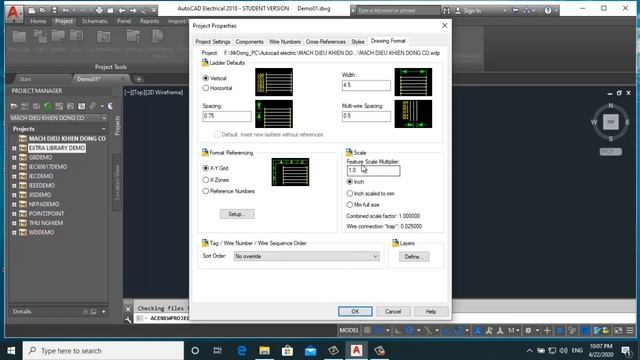Image resolution: width=640 pixels, height=360 pixels.
Task: Click the ViewCube TOP face
Action: coord(611,122)
